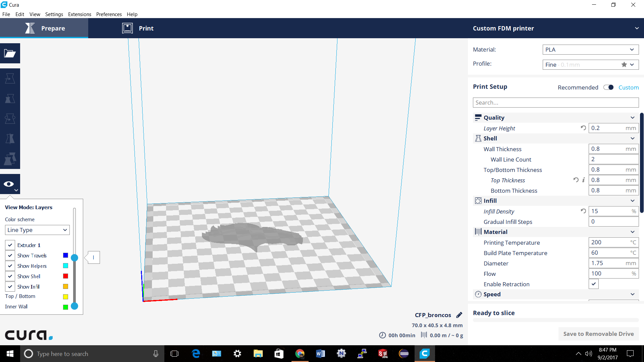This screenshot has height=362, width=644.
Task: Uncheck the Show Travels checkbox
Action: [10, 256]
